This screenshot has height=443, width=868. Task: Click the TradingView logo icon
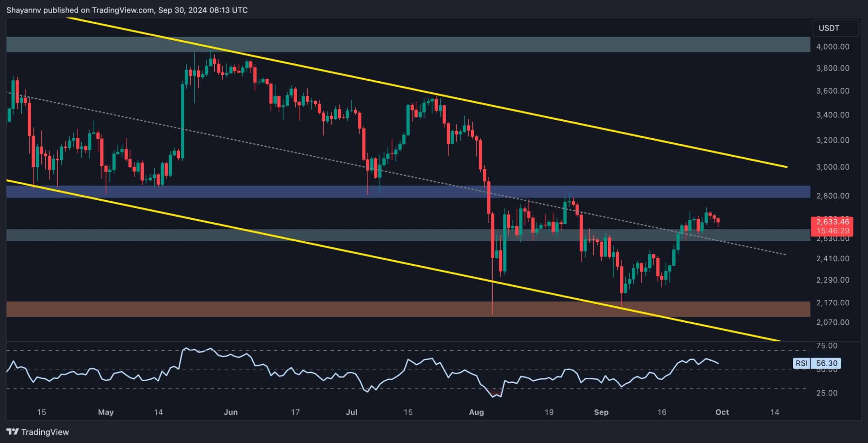tap(13, 432)
